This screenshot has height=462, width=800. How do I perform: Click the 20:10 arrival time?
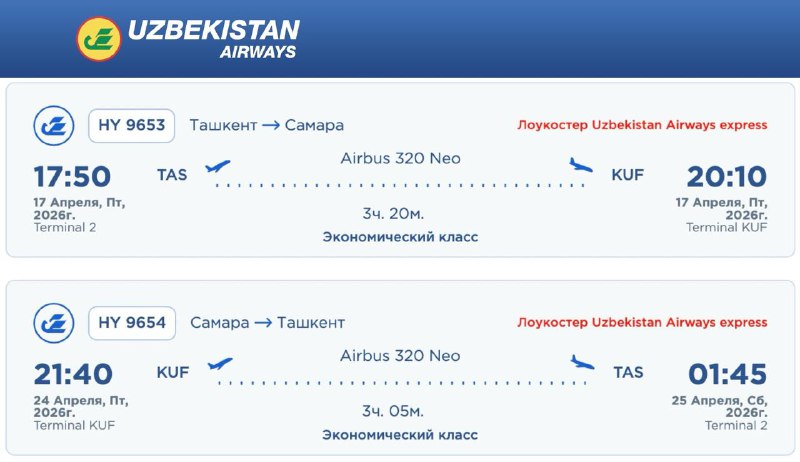tap(727, 177)
